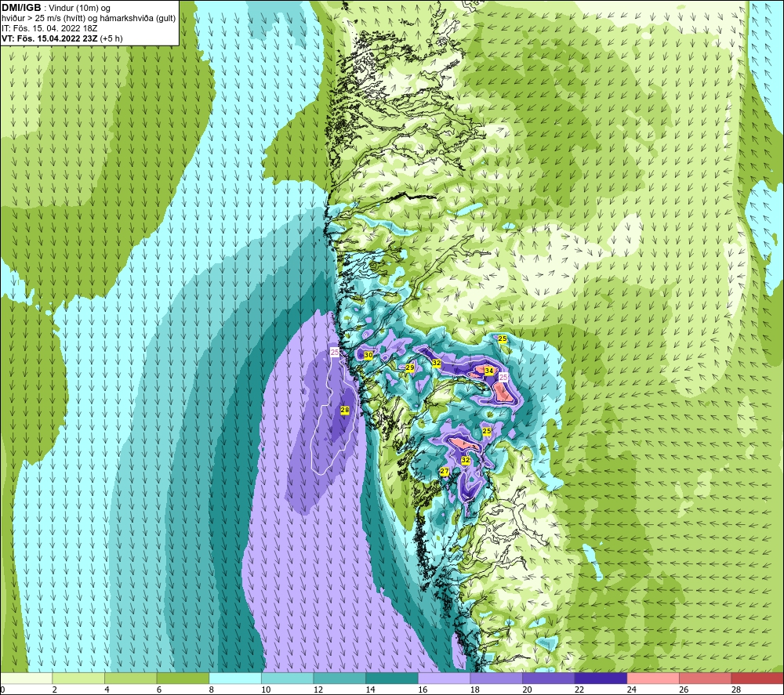Click the "32" label just above the 27 label

coord(466,460)
